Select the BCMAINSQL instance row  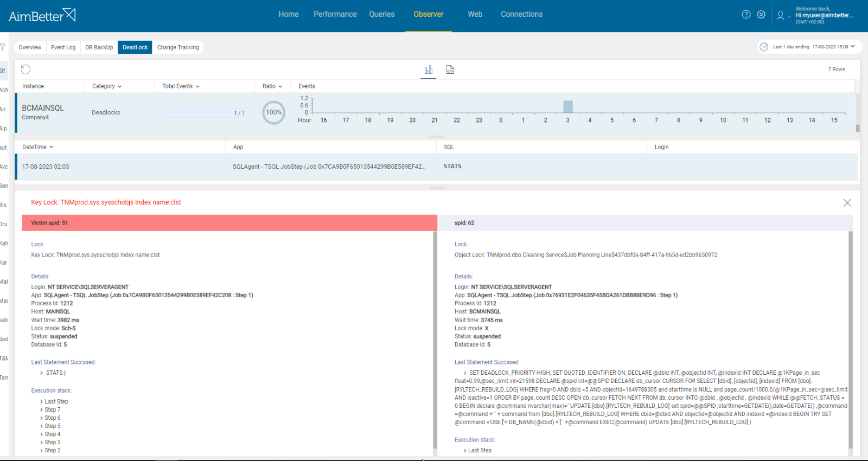tap(435, 113)
